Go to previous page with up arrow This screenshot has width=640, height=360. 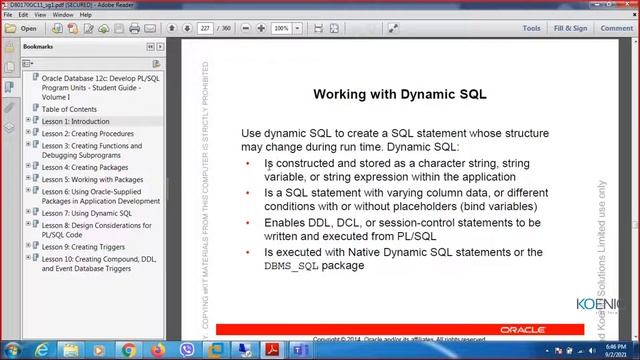pos(172,28)
